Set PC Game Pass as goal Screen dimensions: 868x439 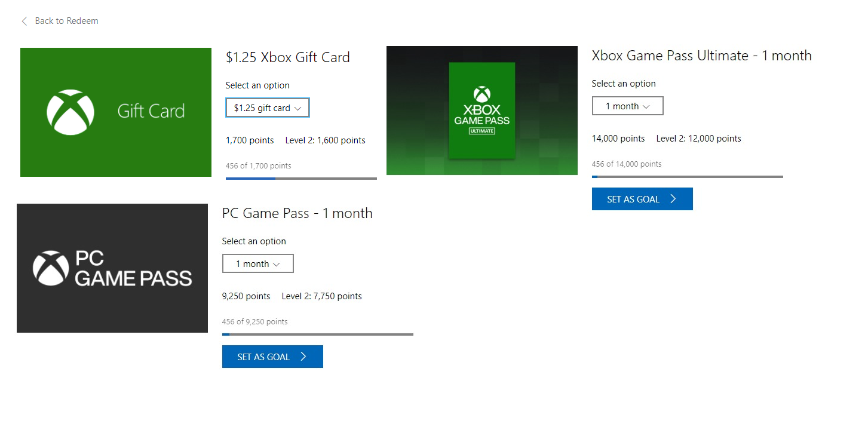click(272, 357)
